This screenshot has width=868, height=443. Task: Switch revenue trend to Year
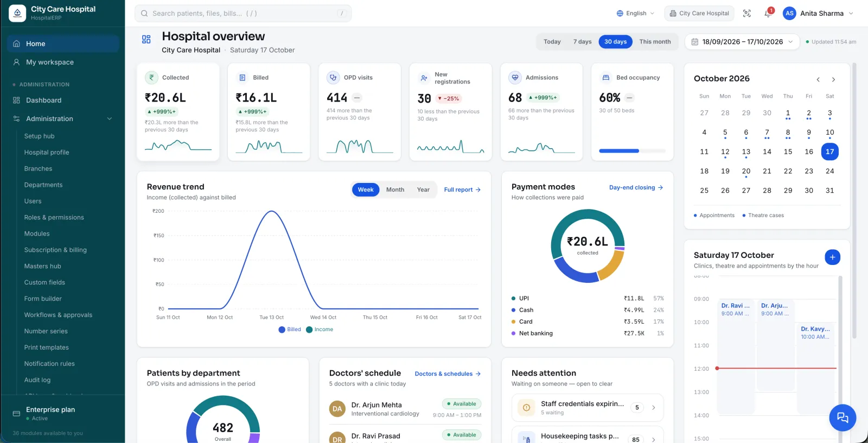(423, 190)
